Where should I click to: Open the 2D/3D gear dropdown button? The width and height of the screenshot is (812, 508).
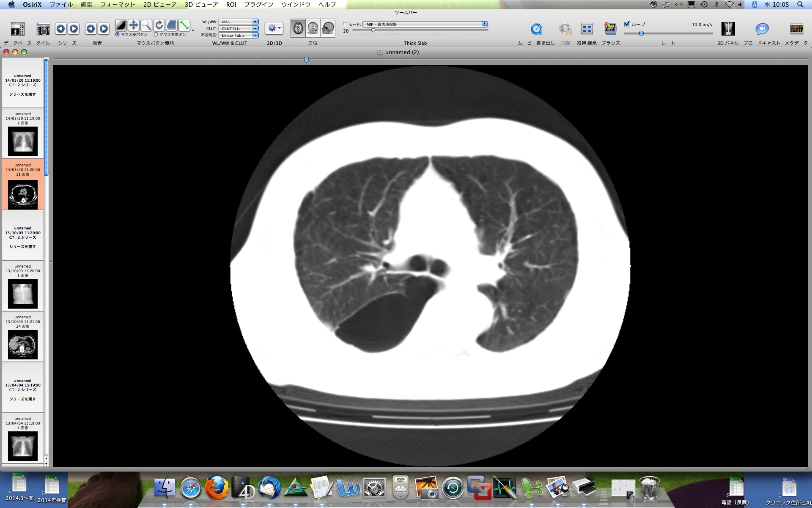pyautogui.click(x=274, y=28)
